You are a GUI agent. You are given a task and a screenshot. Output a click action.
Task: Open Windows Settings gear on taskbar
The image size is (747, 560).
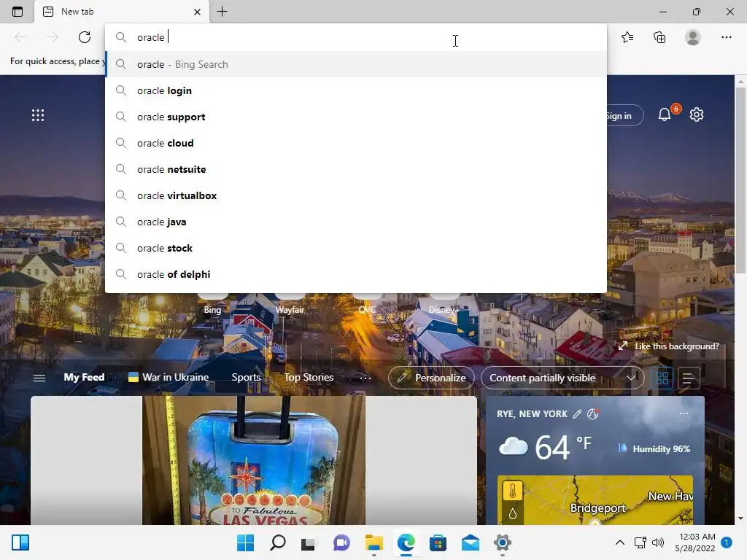(x=502, y=542)
